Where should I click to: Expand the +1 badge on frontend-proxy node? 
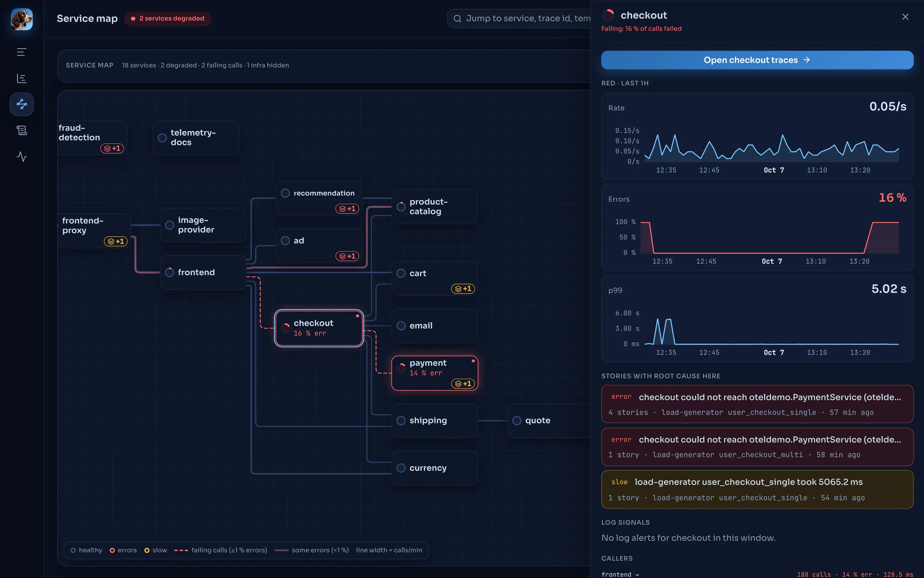116,241
